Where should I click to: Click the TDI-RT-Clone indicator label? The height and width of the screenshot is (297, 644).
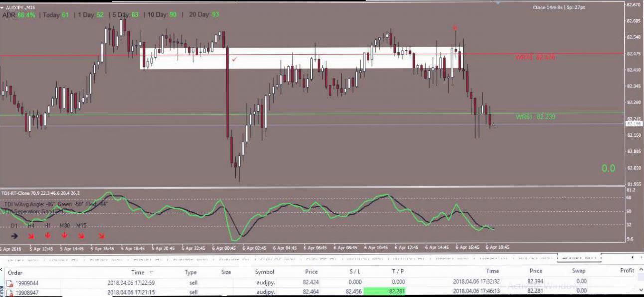point(40,193)
